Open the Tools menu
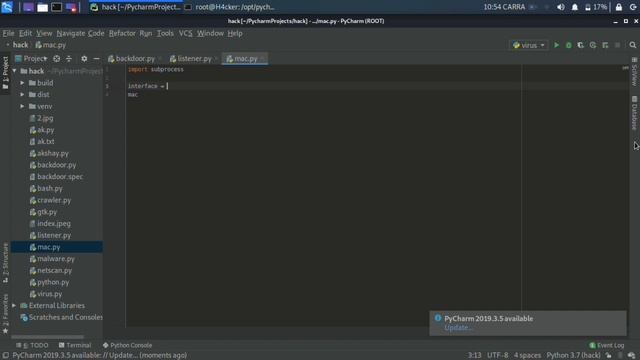The height and width of the screenshot is (360, 640). [165, 33]
